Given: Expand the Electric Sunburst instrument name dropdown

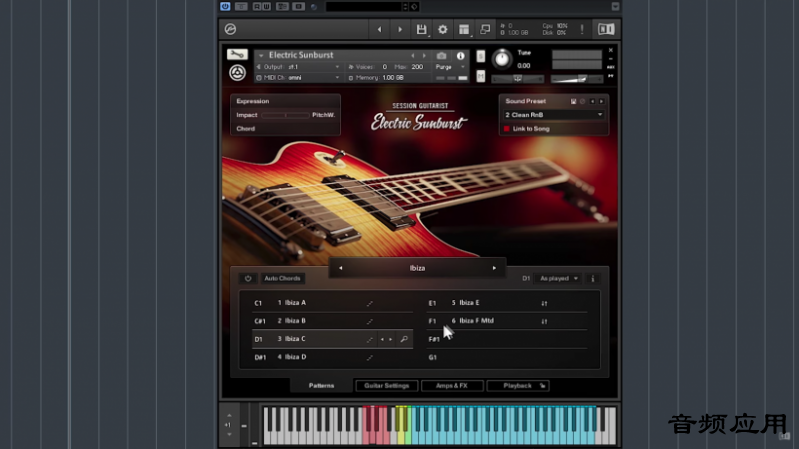Looking at the screenshot, I should point(261,55).
